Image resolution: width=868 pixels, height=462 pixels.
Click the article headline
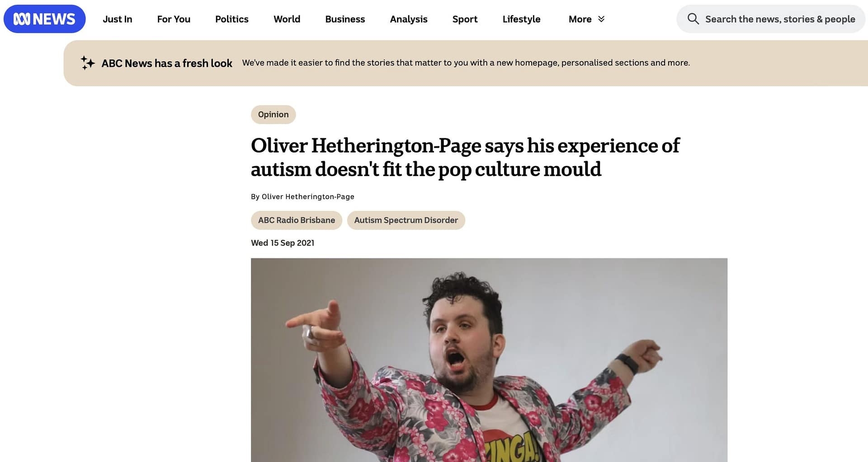(x=465, y=158)
